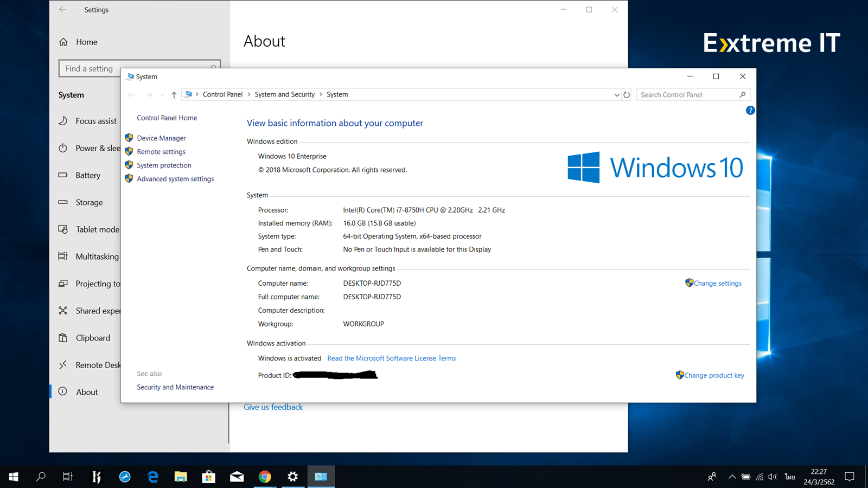Click the help question mark icon

750,111
